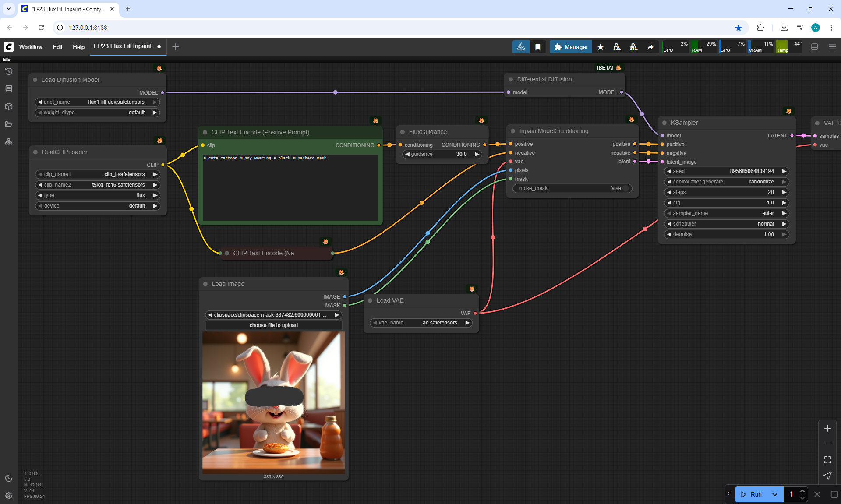The image size is (841, 504).
Task: Open the queue history sidebar icon
Action: pyautogui.click(x=9, y=71)
